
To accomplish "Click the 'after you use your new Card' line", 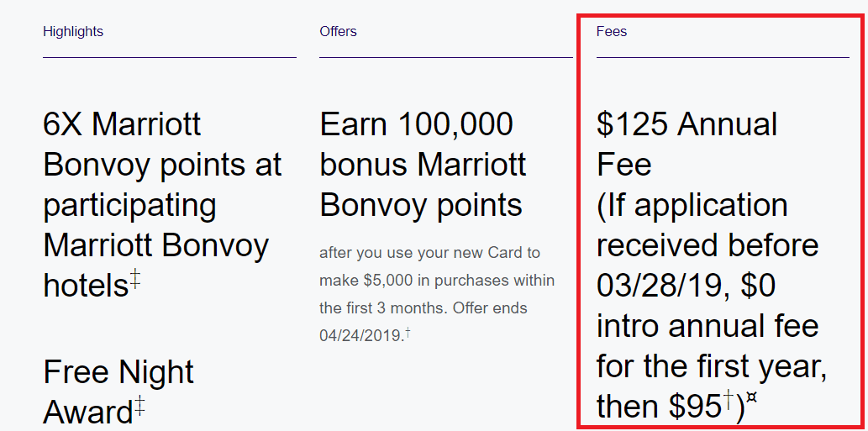I will (x=429, y=253).
